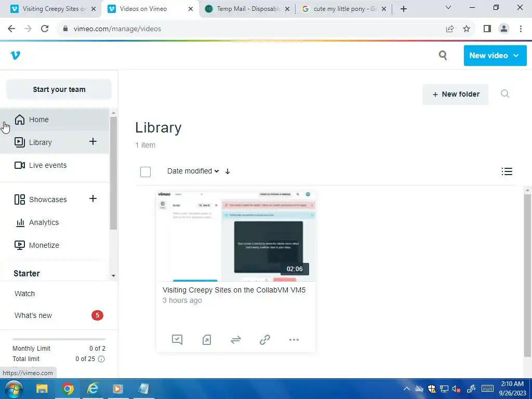This screenshot has width=532, height=399.
Task: Click sidebar scroll up arrow
Action: 113,113
